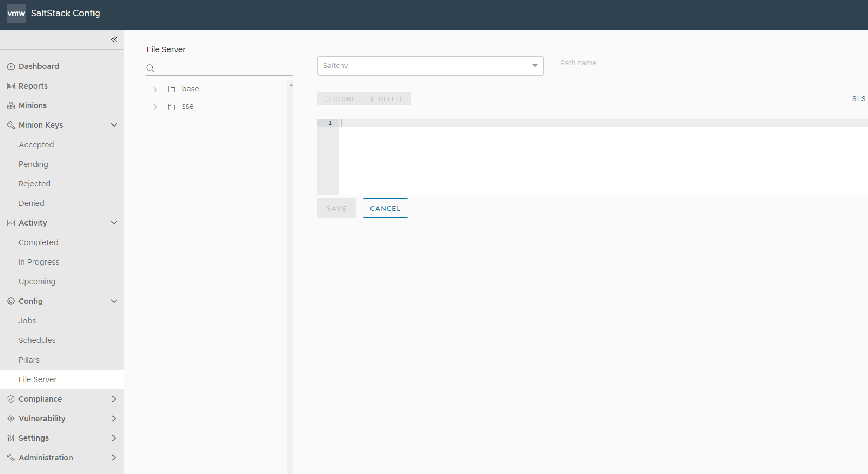The height and width of the screenshot is (474, 868).
Task: Click into line 1 of the code editor
Action: pos(603,123)
